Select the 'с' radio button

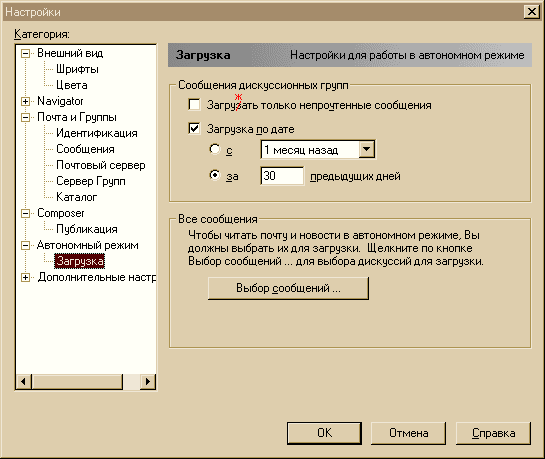click(x=215, y=149)
